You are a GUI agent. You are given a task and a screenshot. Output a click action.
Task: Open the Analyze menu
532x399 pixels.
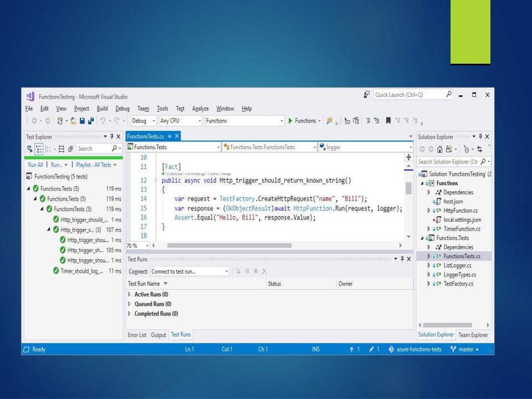[x=201, y=109]
